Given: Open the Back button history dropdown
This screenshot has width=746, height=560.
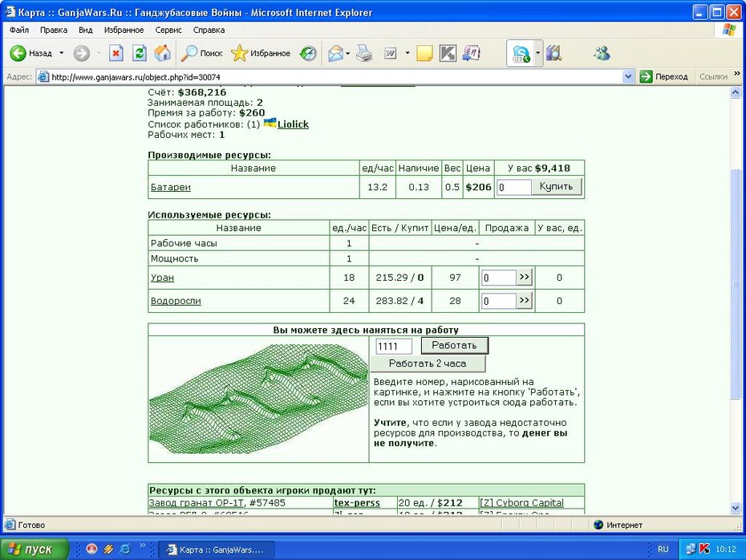Looking at the screenshot, I should point(62,53).
